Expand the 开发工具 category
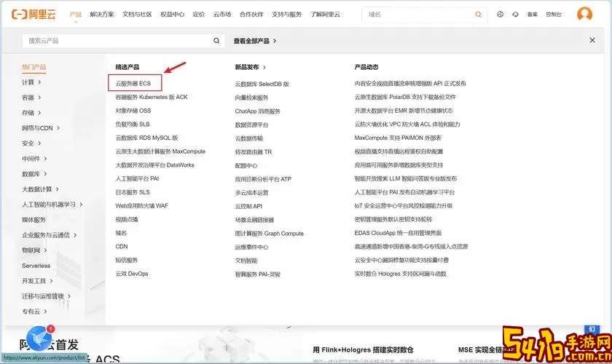The height and width of the screenshot is (364, 612). pos(37,281)
